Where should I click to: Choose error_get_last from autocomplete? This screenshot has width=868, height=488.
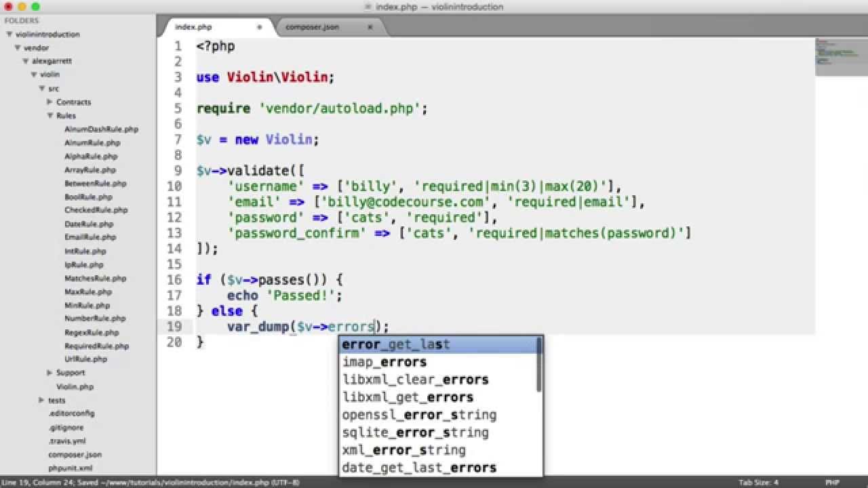[x=439, y=344]
